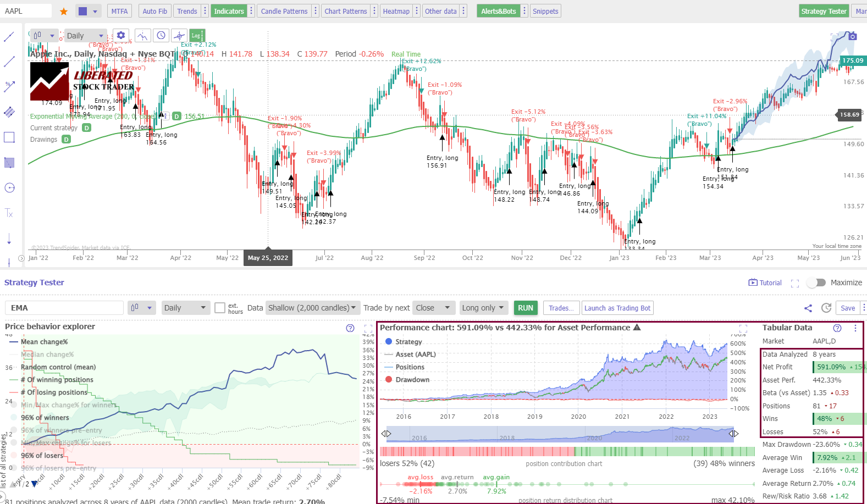This screenshot has width=867, height=504.
Task: Open the Candle Patterns menu
Action: tap(284, 11)
